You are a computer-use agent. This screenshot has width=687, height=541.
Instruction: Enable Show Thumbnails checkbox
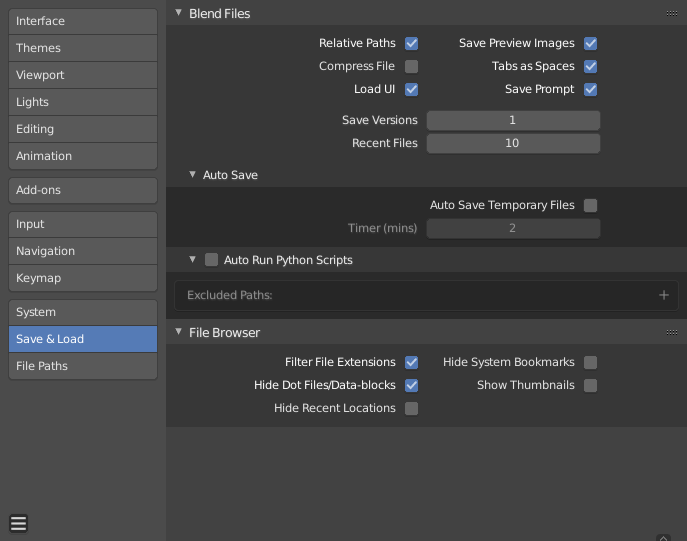(x=590, y=385)
